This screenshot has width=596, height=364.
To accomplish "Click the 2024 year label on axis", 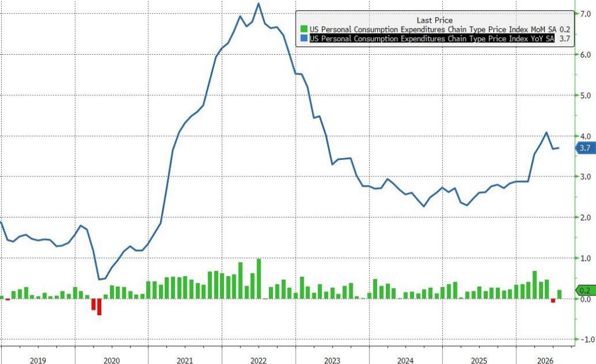I will [x=405, y=360].
